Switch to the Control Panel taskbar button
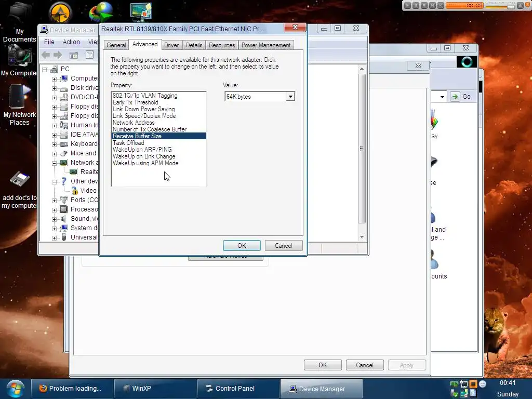 tap(238, 389)
